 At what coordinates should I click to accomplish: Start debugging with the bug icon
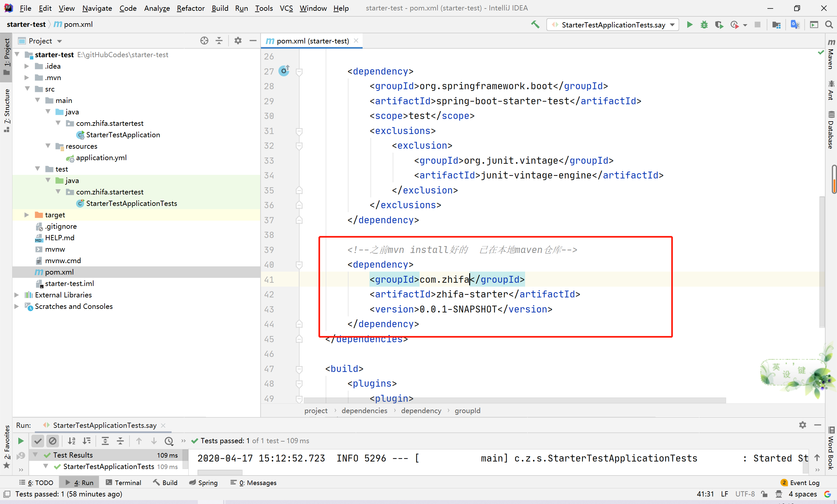(704, 25)
